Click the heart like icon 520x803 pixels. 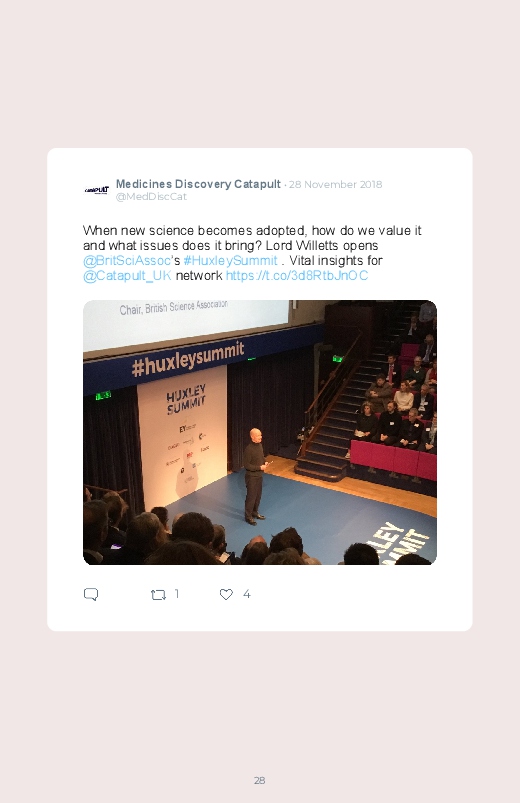[226, 594]
